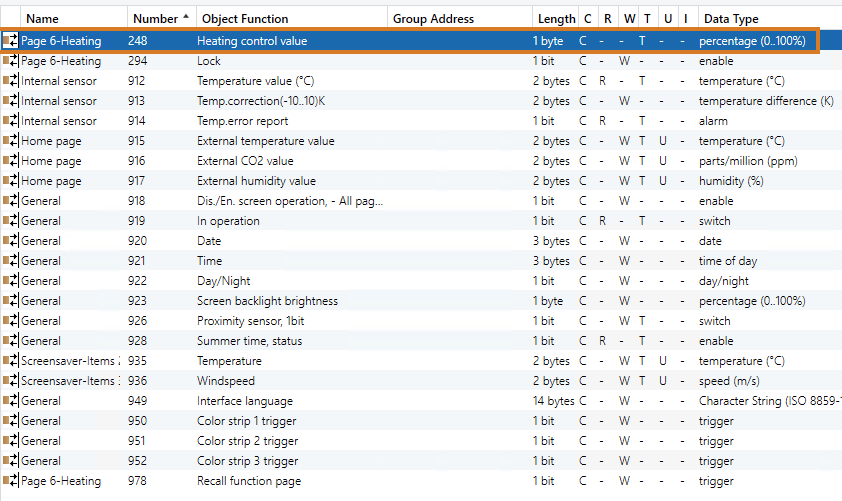Image resolution: width=842 pixels, height=501 pixels.
Task: Click the icon next to External CO2 value
Action: [x=11, y=161]
